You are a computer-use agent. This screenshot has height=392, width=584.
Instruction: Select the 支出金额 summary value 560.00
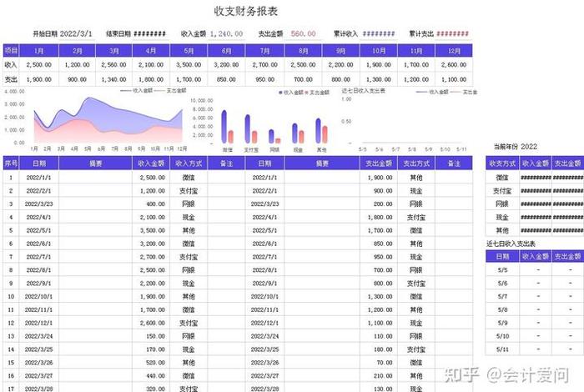303,34
